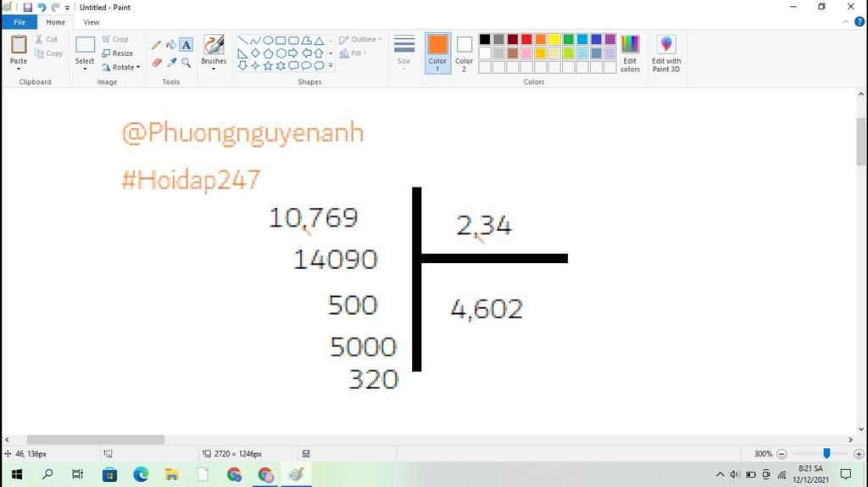This screenshot has height=487, width=868.
Task: Click the zoom out minus button
Action: [x=782, y=454]
